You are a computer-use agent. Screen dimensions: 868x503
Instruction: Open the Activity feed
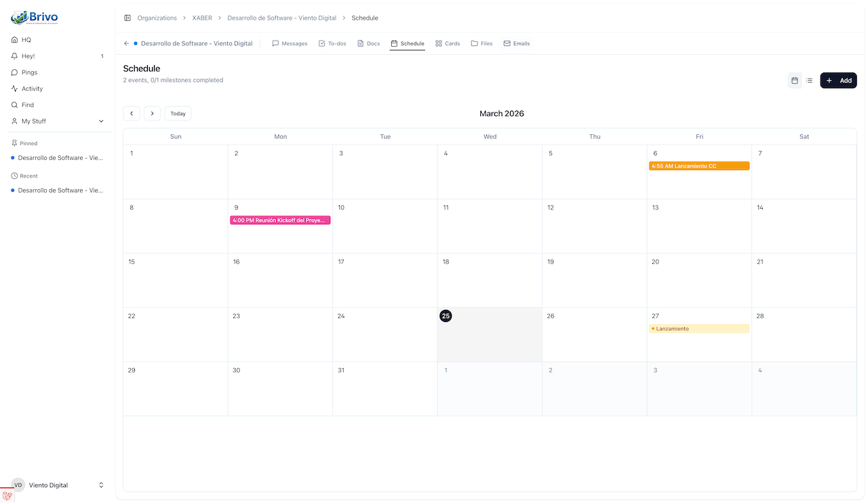pyautogui.click(x=32, y=89)
